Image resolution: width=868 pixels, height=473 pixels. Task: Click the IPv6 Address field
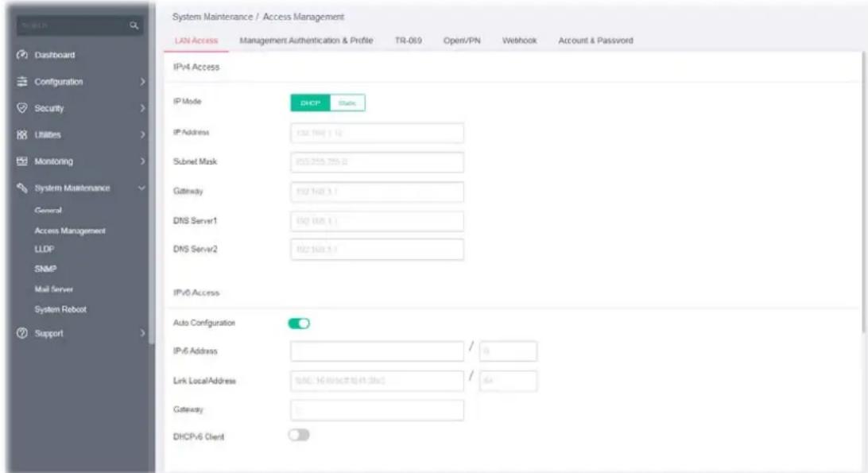tap(377, 351)
